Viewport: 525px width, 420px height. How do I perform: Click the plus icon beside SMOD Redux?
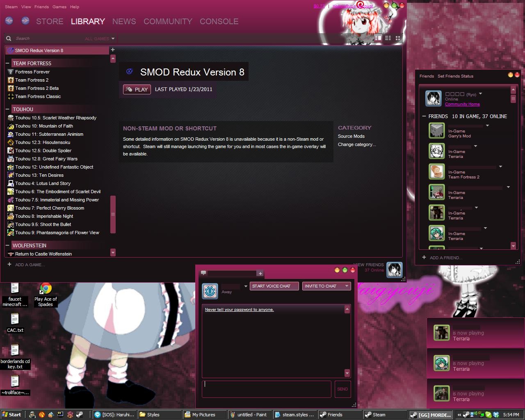113,50
